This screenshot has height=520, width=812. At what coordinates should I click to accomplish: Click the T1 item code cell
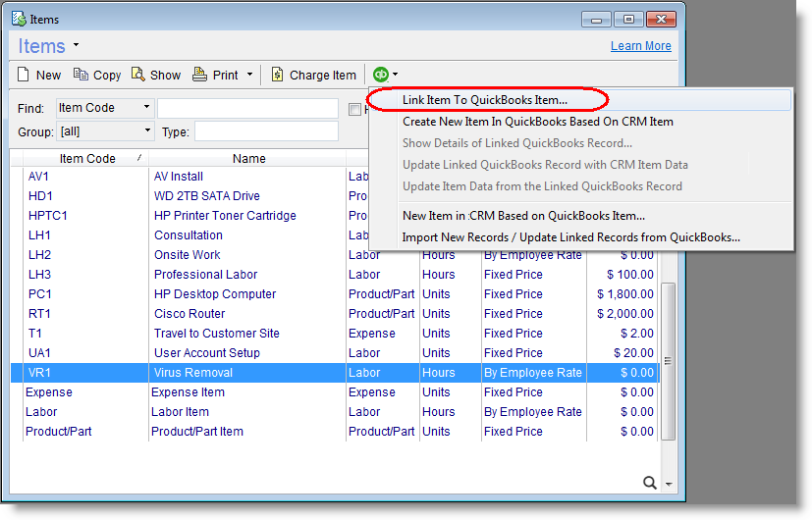pos(34,334)
